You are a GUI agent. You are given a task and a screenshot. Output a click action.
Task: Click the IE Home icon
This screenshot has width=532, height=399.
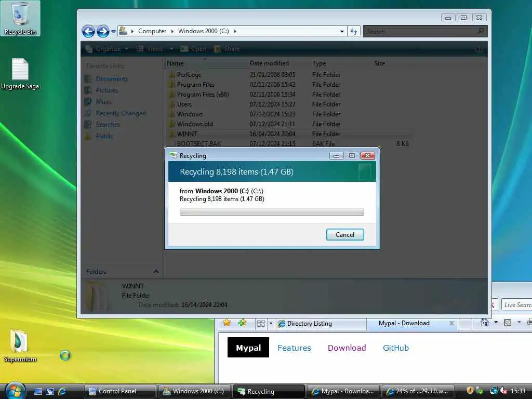pos(485,323)
